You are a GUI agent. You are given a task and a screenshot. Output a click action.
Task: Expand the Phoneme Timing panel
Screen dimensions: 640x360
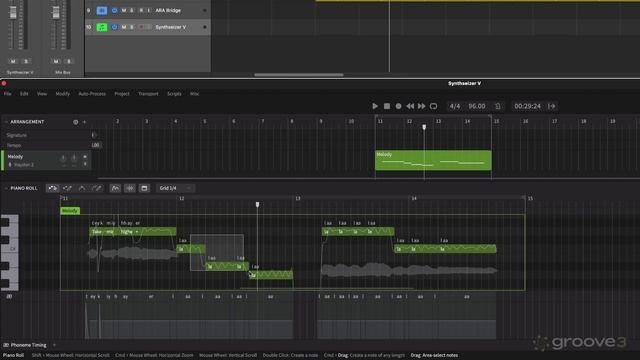click(25, 345)
